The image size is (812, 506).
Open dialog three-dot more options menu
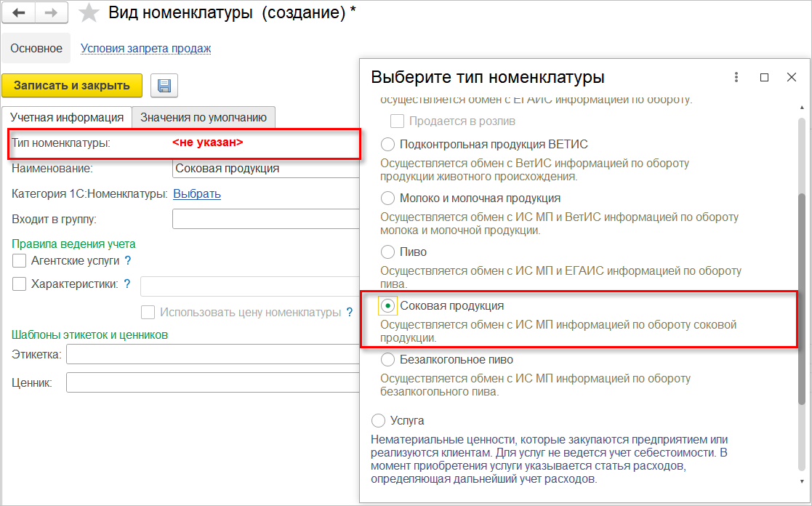coord(736,77)
